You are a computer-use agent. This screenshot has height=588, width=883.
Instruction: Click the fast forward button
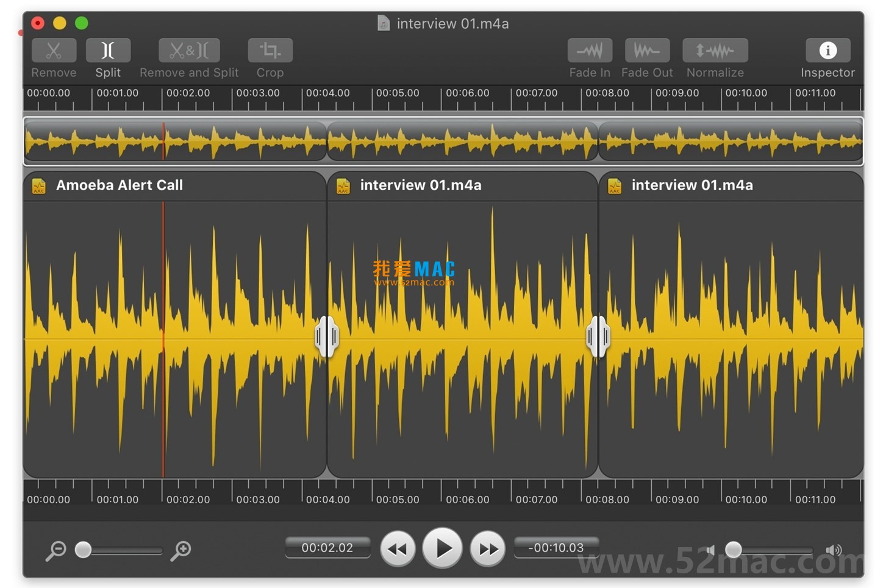tap(488, 549)
